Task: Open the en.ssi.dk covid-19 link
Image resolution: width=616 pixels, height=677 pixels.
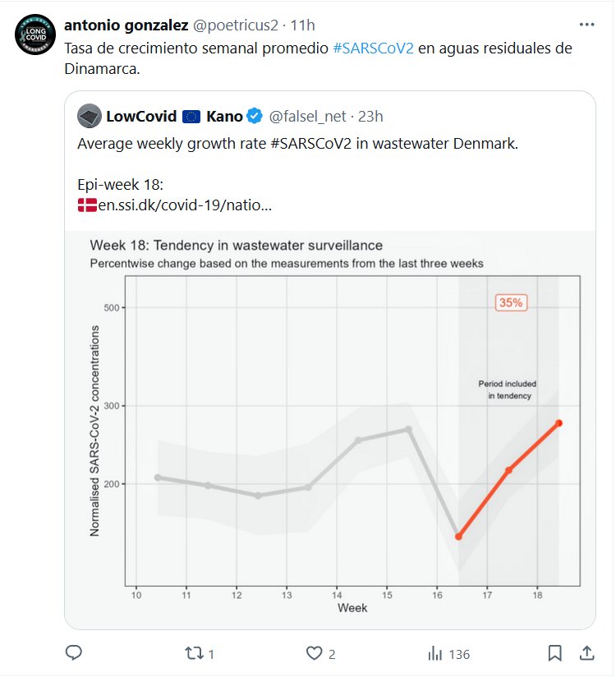Action: coord(184,205)
